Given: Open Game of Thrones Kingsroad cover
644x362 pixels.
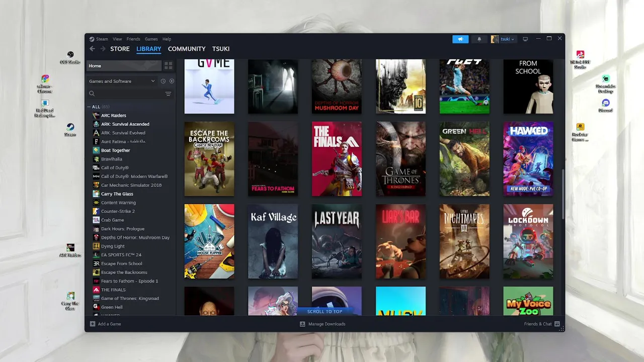Looking at the screenshot, I should pos(400,159).
